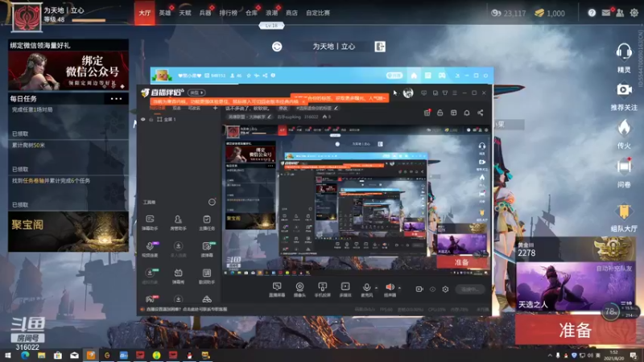Image resolution: width=644 pixels, height=362 pixels.
Task: Open the 歌词助手 lyrics helper tool
Action: pyautogui.click(x=207, y=276)
